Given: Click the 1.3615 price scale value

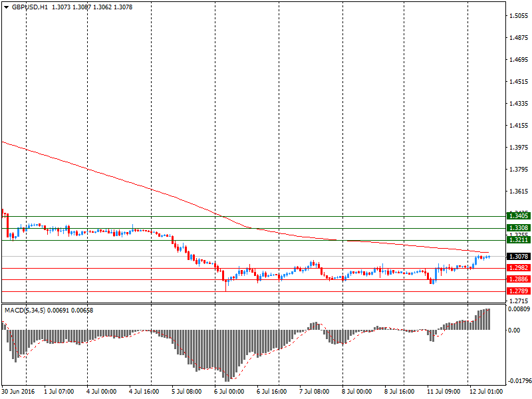Looking at the screenshot, I should [519, 192].
